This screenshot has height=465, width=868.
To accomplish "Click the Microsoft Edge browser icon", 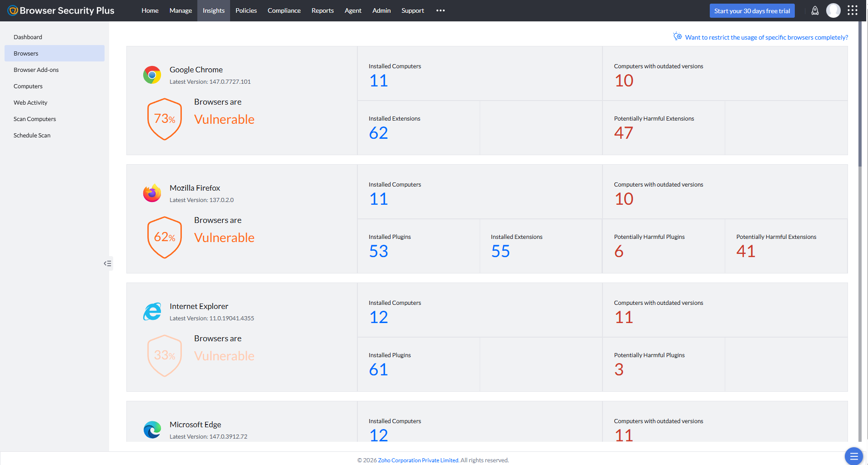I will (152, 430).
